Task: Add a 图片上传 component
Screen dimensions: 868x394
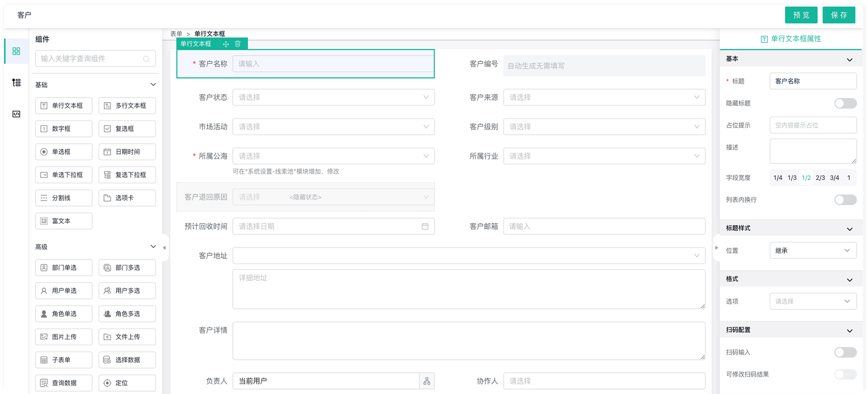Action: point(64,337)
